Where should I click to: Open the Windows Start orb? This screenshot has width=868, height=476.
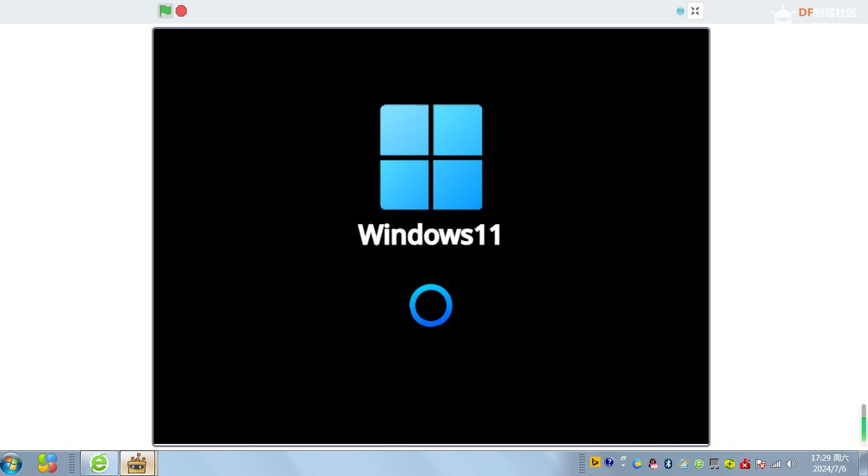[x=12, y=463]
